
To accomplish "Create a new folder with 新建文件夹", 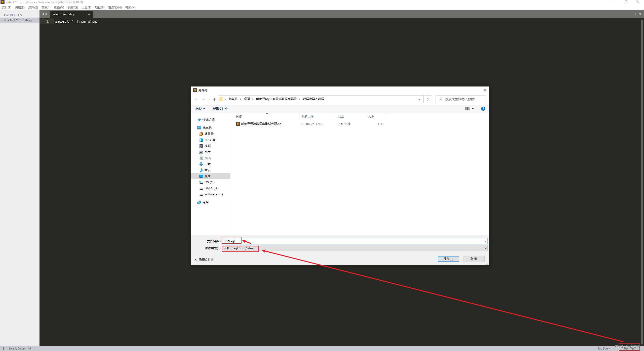I will [x=220, y=109].
